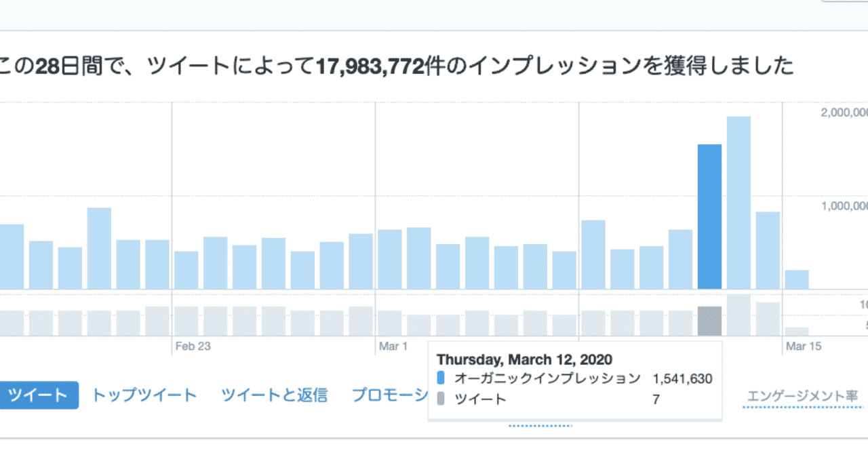This screenshot has width=868, height=455.
Task: Click the エンゲージメント率 link
Action: point(802,396)
